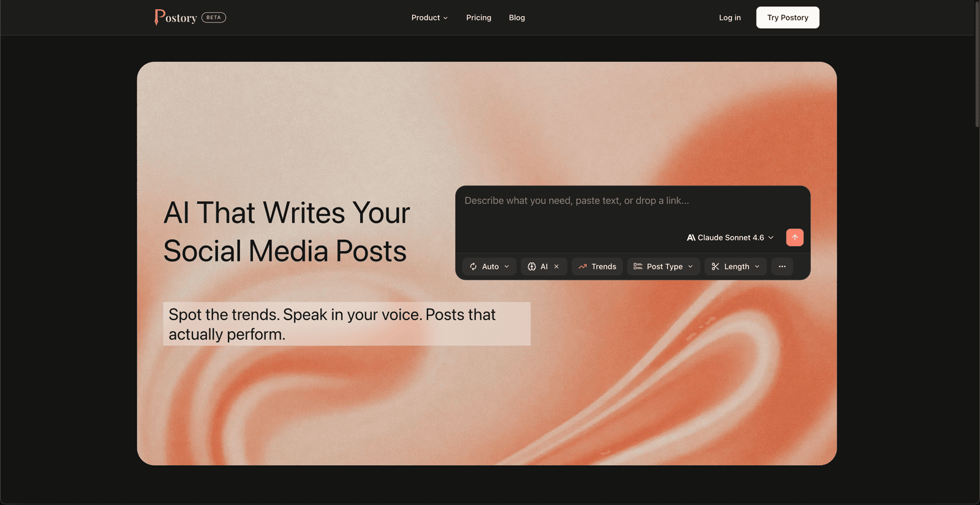The height and width of the screenshot is (505, 980).
Task: Toggle the Trends option
Action: point(597,266)
